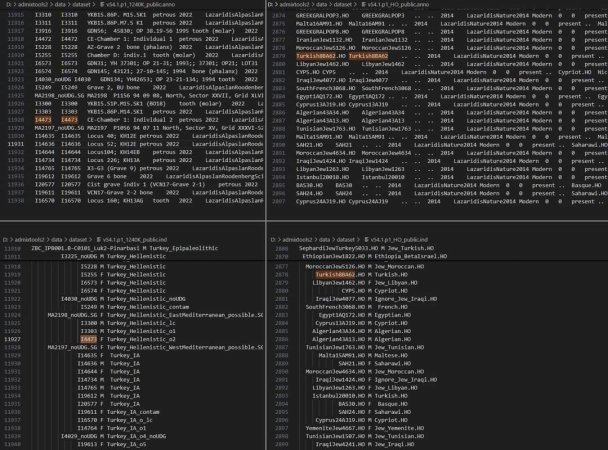Screen dimensions: 608x450
Task: Click 'AZ-Grave 2' in the anno pane
Action: [104, 47]
